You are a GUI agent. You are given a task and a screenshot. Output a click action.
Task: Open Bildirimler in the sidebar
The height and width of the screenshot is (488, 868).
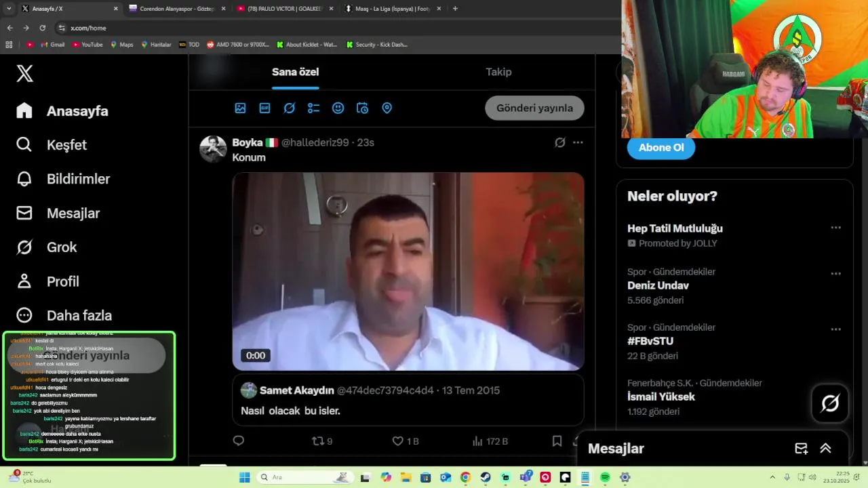[63, 179]
